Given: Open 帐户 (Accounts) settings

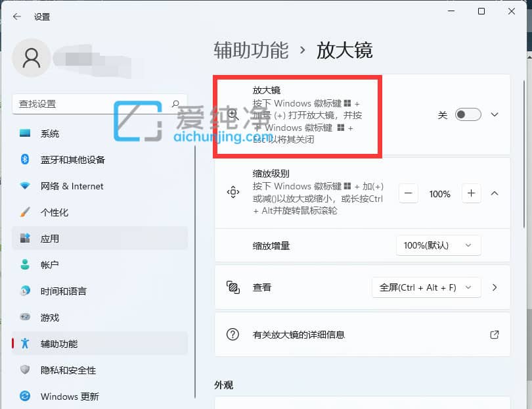Looking at the screenshot, I should (x=26, y=265).
